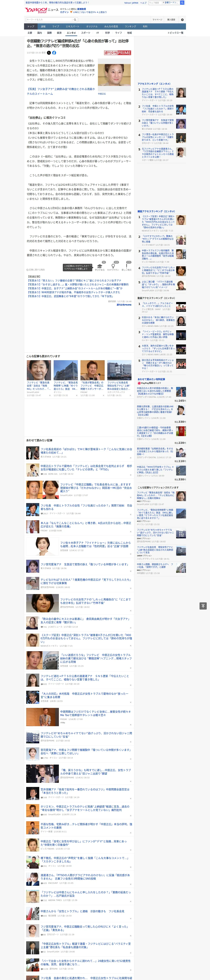210x980 pixels.
Task: Select the 有料 navigation tab
Action: pyautogui.click(x=145, y=27)
